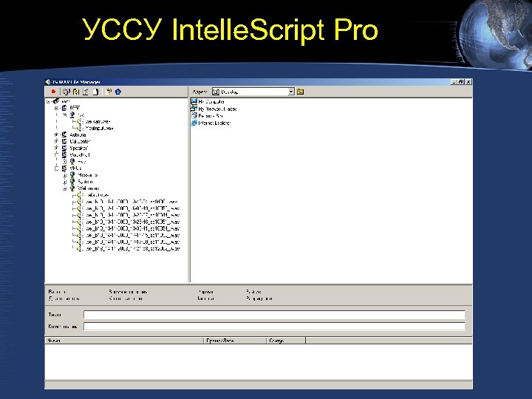Click the Комментарии input field

pyautogui.click(x=274, y=327)
